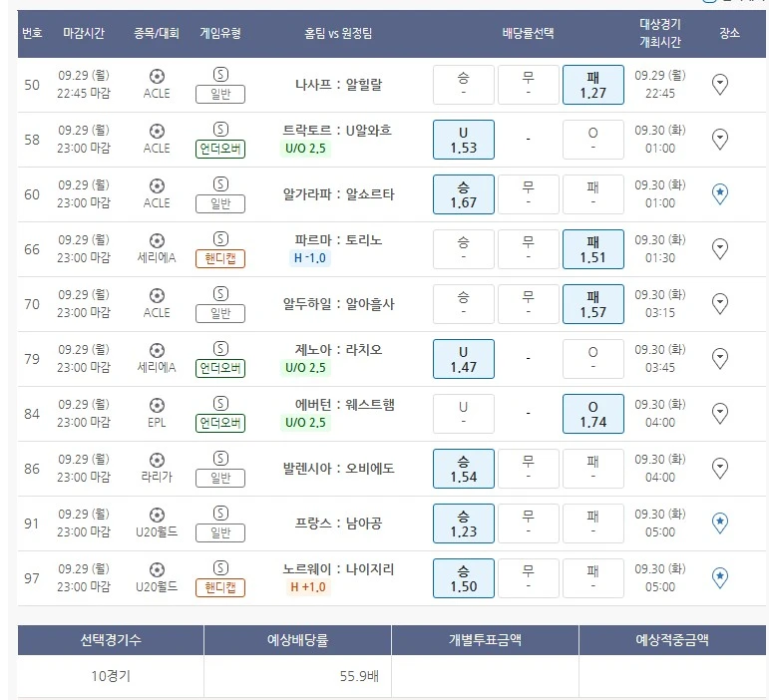Select 무 option for 알가라파 vs 알쇼르타

pyautogui.click(x=528, y=194)
